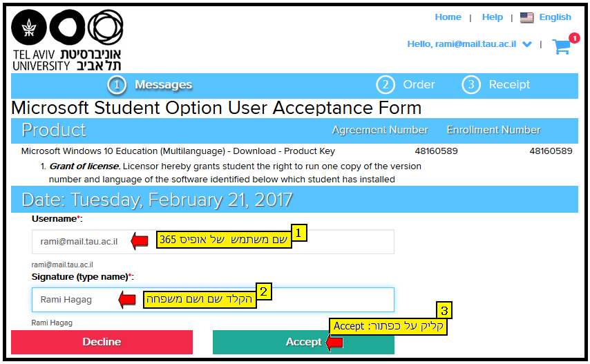Open the Order step tab
Screen dimensions: 590x364
coord(419,84)
